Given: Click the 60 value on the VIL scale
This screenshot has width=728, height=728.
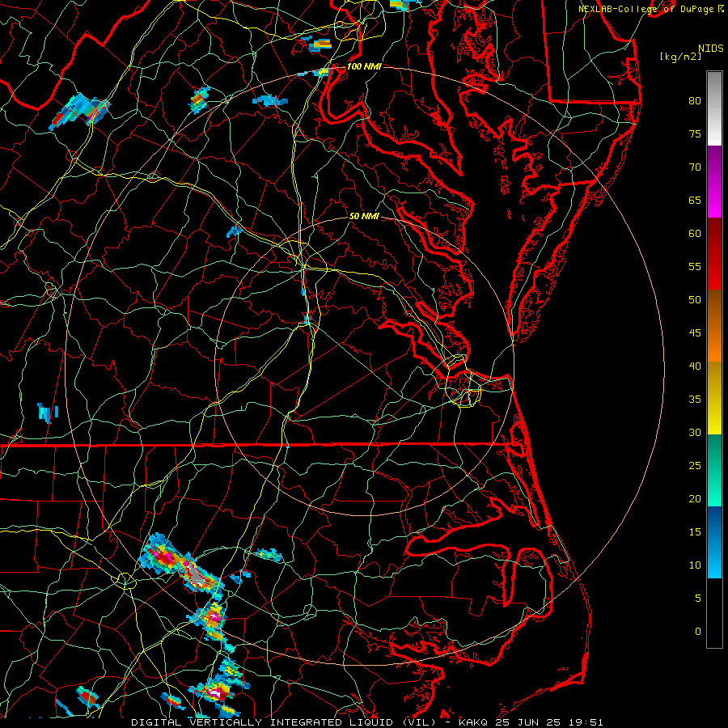Looking at the screenshot, I should (695, 234).
